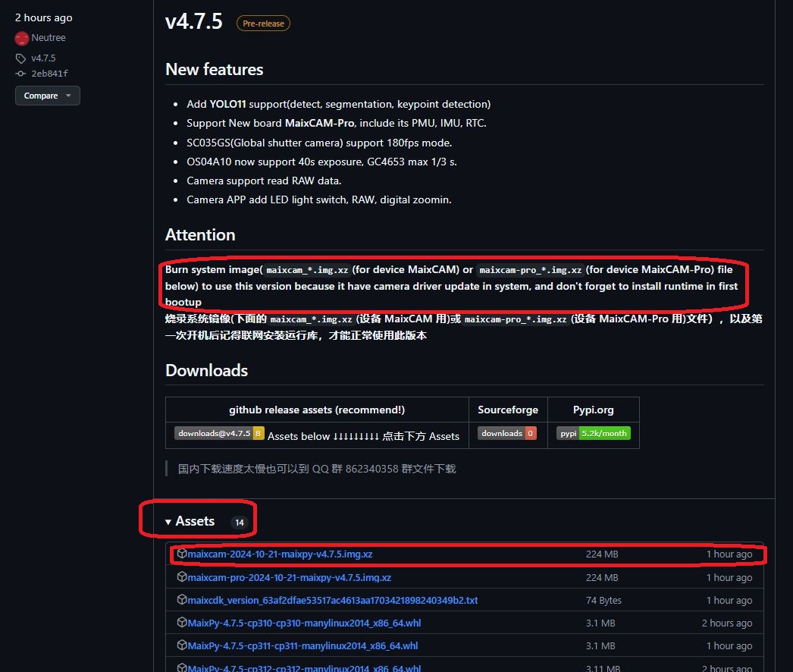Click the MaixCAM-Pro new board bullet
Image resolution: width=793 pixels, height=672 pixels.
[x=337, y=123]
